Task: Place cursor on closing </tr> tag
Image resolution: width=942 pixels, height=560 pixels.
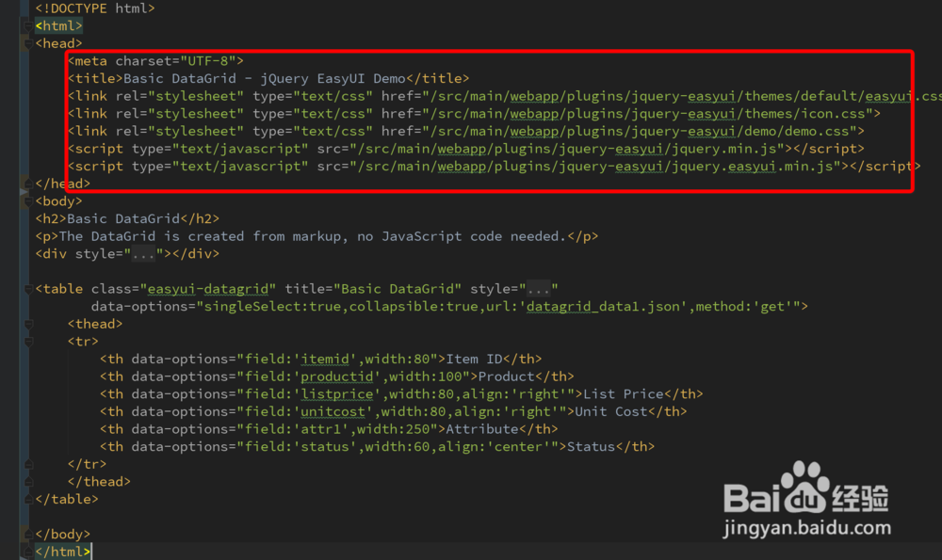Action: tap(87, 464)
